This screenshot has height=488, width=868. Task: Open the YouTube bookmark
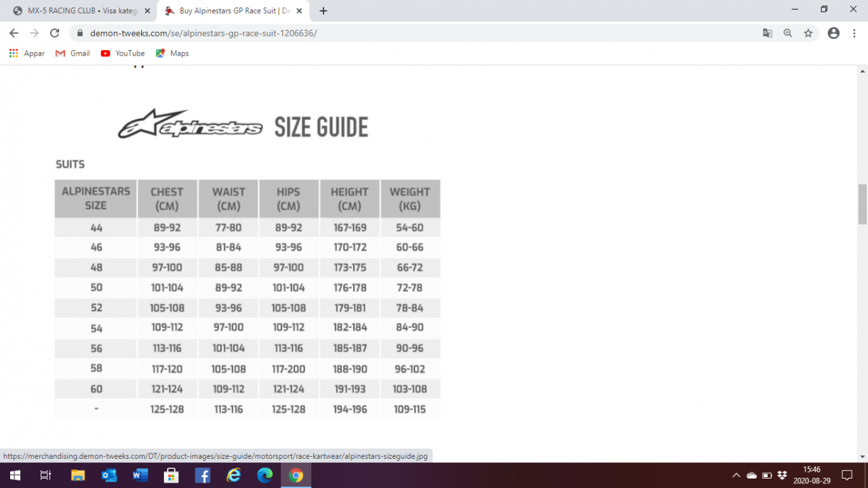tap(123, 53)
